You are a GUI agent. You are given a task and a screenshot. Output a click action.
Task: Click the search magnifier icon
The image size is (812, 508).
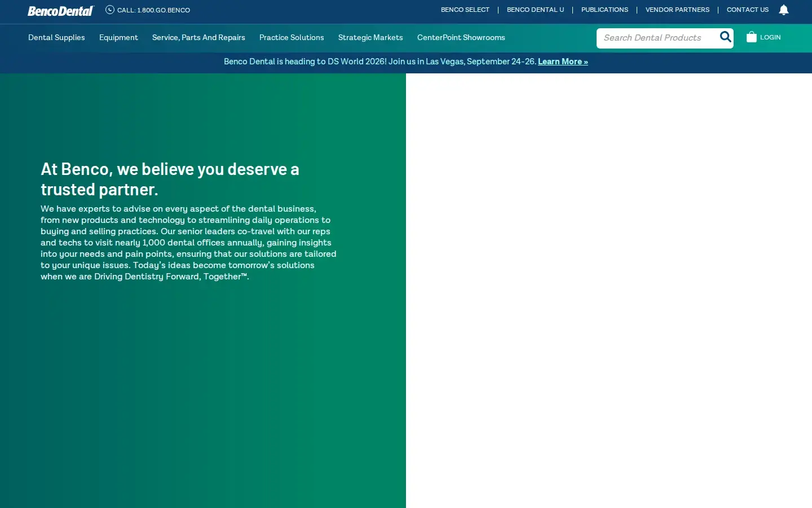pos(726,37)
